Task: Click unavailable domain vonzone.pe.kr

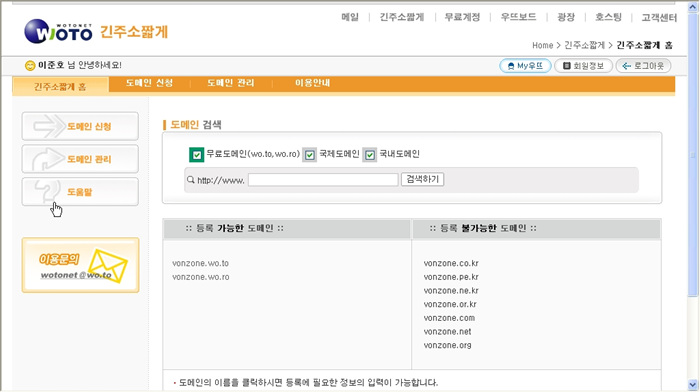Action: pos(451,277)
